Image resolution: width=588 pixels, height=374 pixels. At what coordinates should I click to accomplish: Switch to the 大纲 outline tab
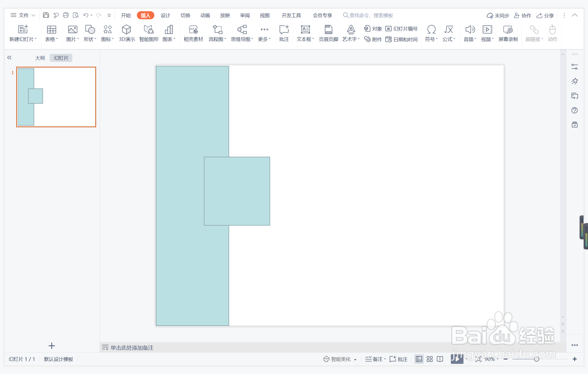tap(40, 58)
